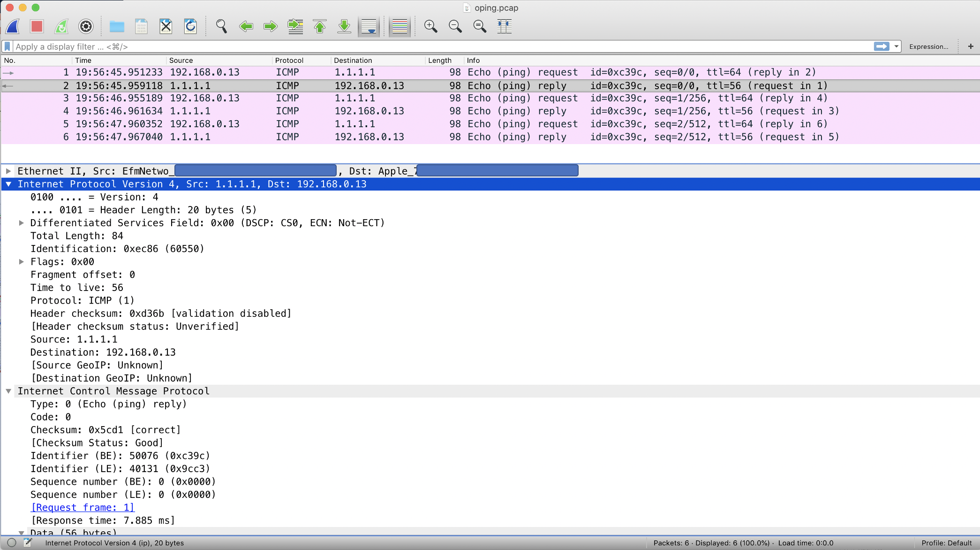Open the filter history dropdown arrow
The image size is (980, 550).
coord(896,46)
